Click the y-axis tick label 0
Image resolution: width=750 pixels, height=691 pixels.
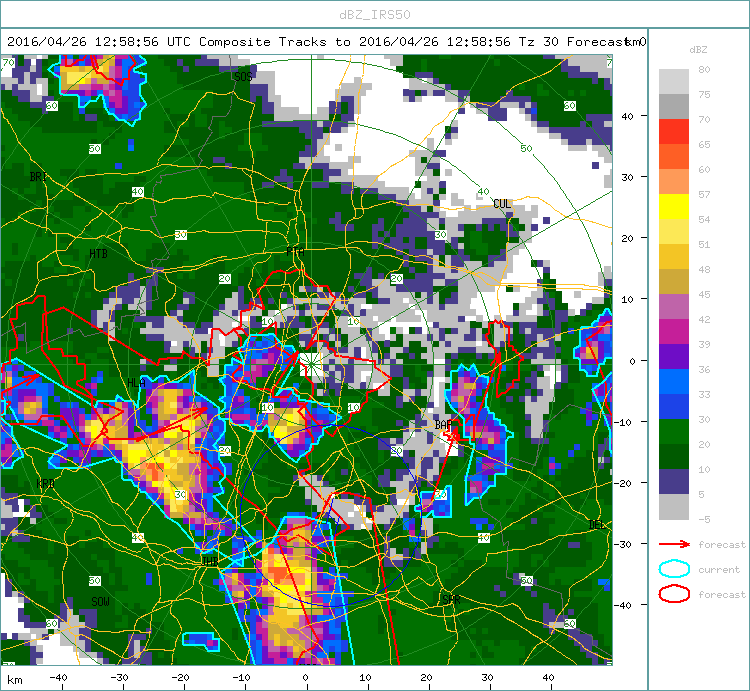(632, 361)
